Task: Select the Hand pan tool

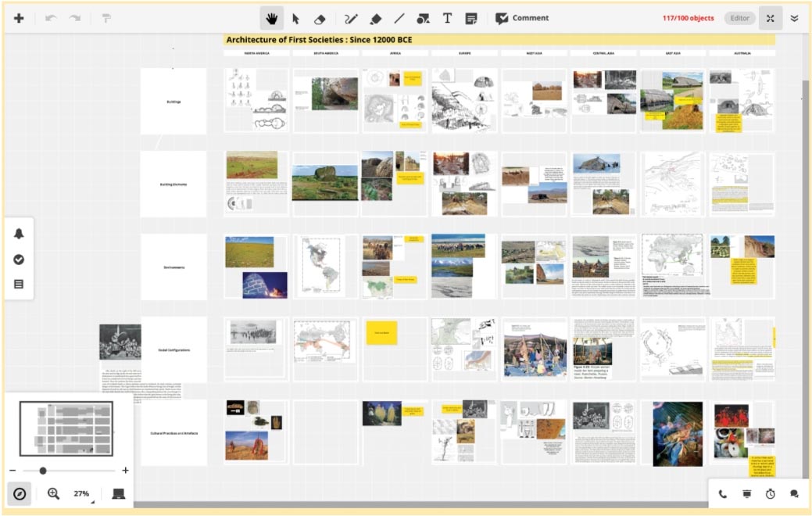Action: coord(272,18)
